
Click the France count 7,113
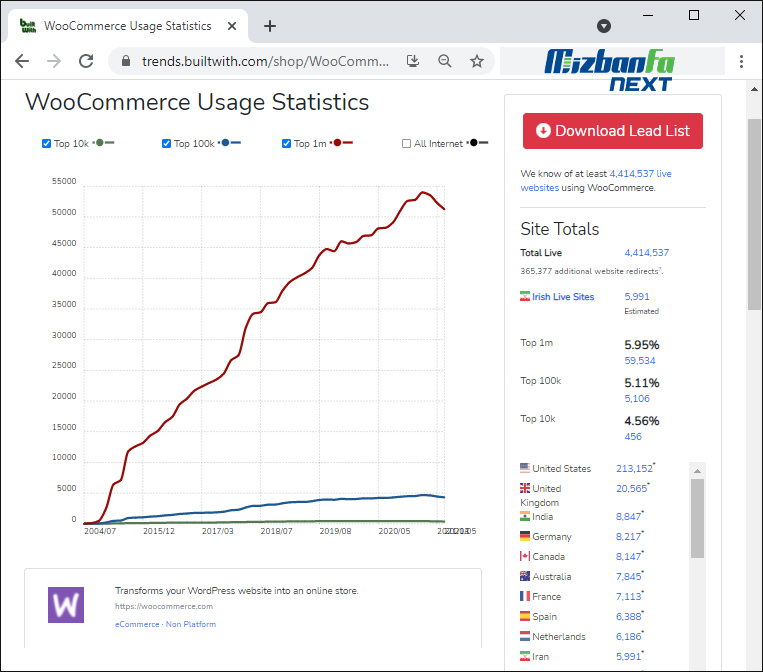tap(629, 596)
